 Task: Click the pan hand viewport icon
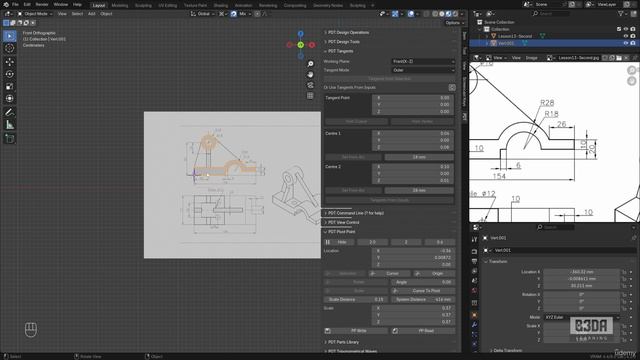click(310, 74)
